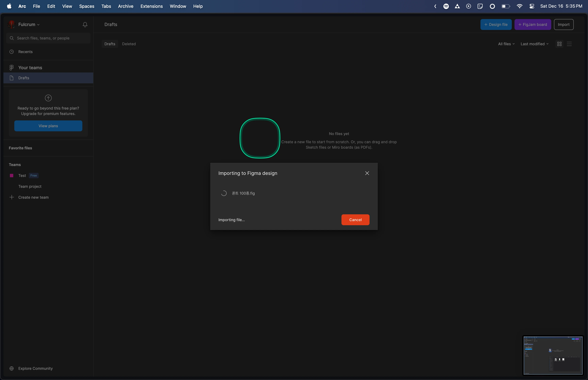Open the Arc File menu
588x380 pixels.
[x=37, y=6]
